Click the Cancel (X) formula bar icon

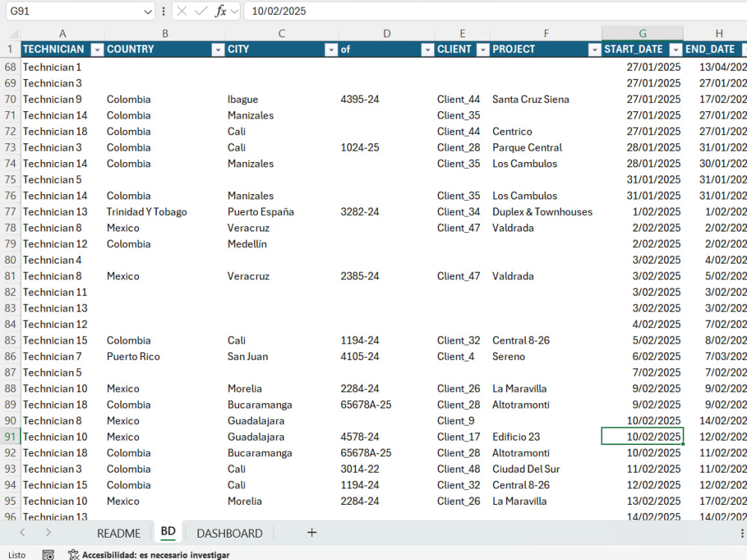[182, 11]
